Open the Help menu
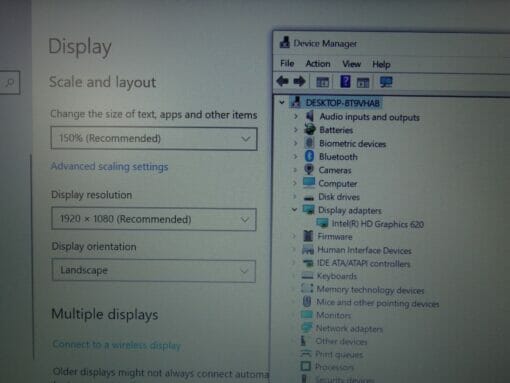510x383 pixels. coord(381,64)
